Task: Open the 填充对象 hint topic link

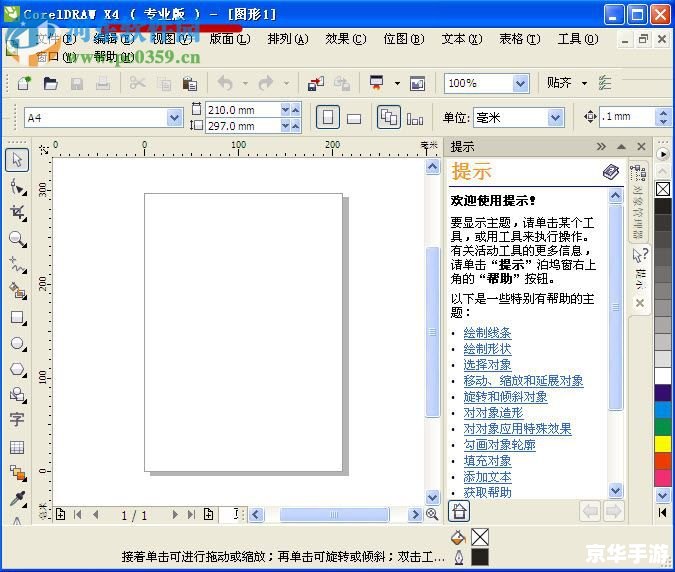Action: tap(487, 461)
